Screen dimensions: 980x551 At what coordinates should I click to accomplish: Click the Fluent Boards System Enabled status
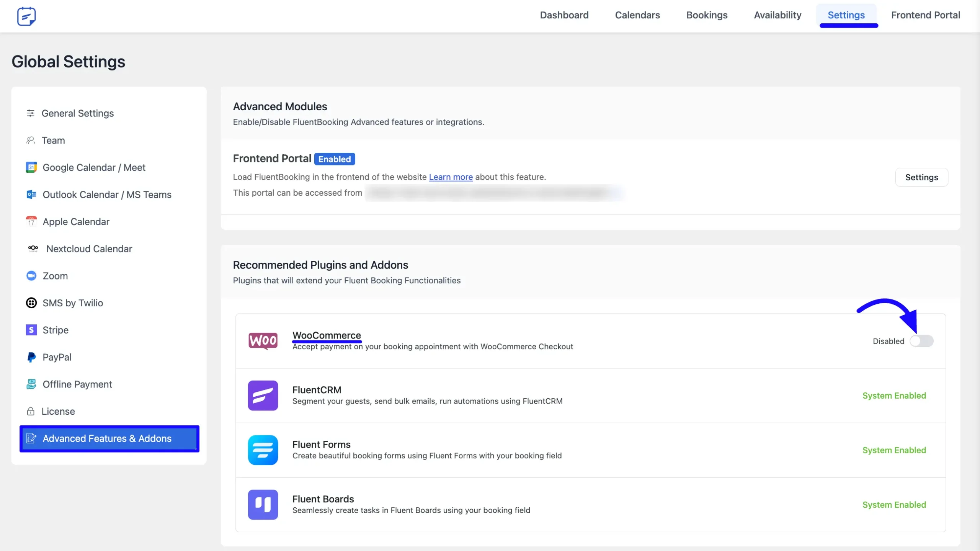click(x=894, y=505)
